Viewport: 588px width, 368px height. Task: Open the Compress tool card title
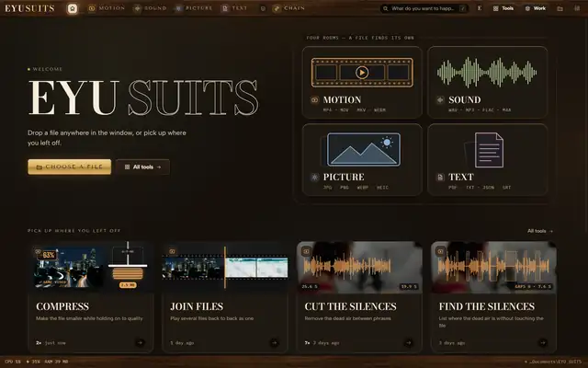point(62,306)
